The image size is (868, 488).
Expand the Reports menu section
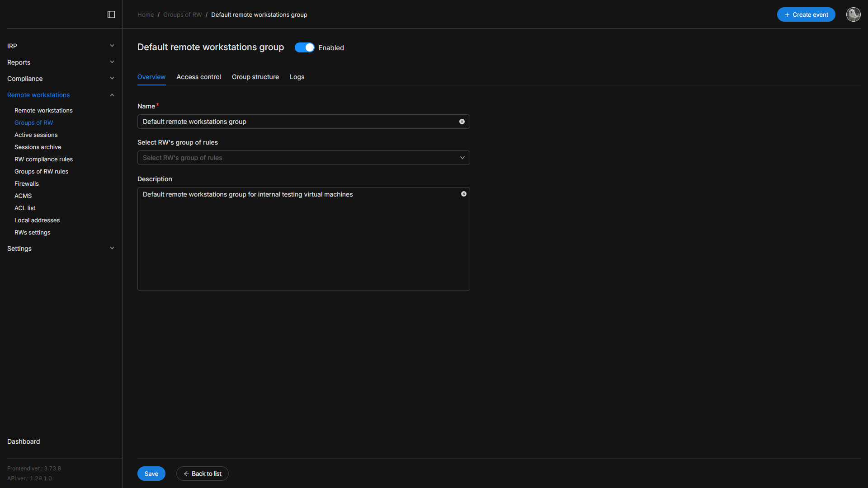(x=61, y=62)
